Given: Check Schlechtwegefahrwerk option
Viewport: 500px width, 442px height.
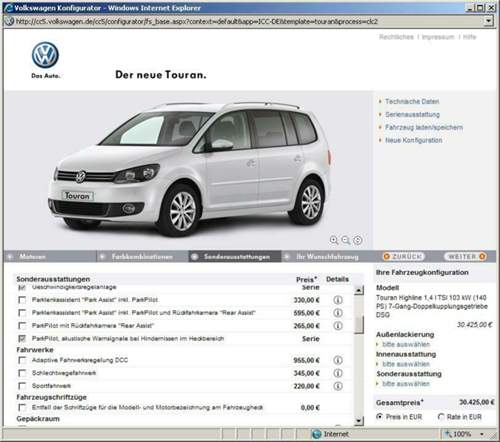Looking at the screenshot, I should click(x=22, y=373).
